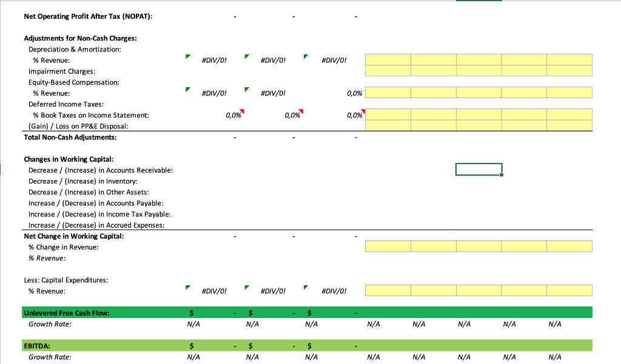This screenshot has width=621, height=364.
Task: Select the Decrease / (Increase) in Other Assets label
Action: (89, 192)
